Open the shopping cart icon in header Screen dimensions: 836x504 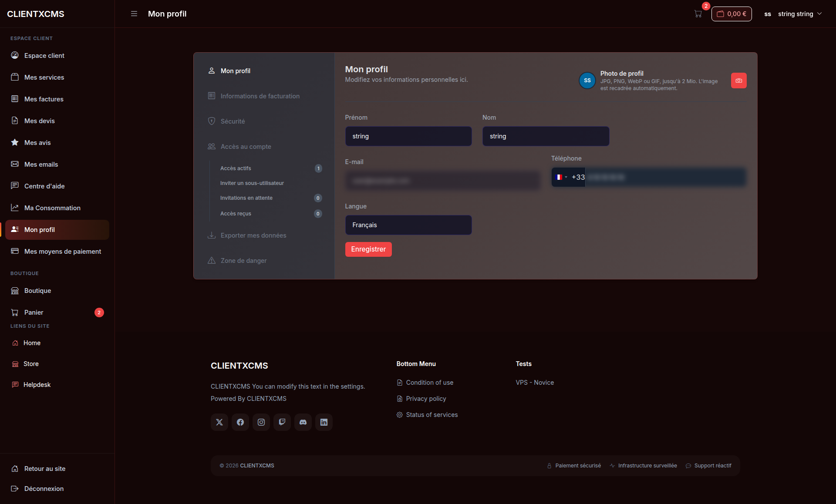pos(698,14)
